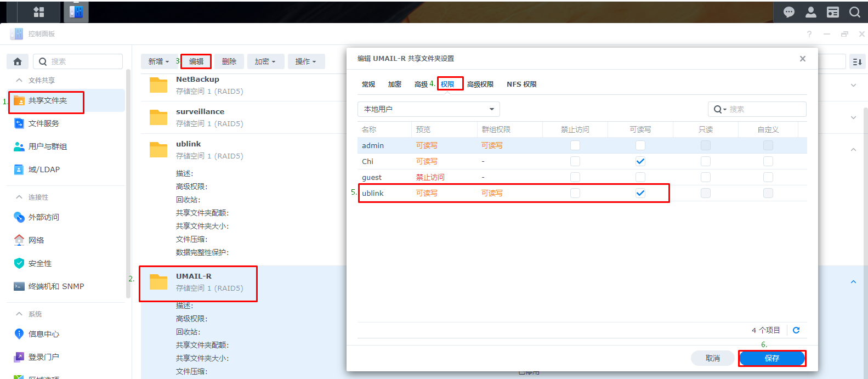This screenshot has height=379, width=868.
Task: Open the local users dropdown
Action: point(428,109)
